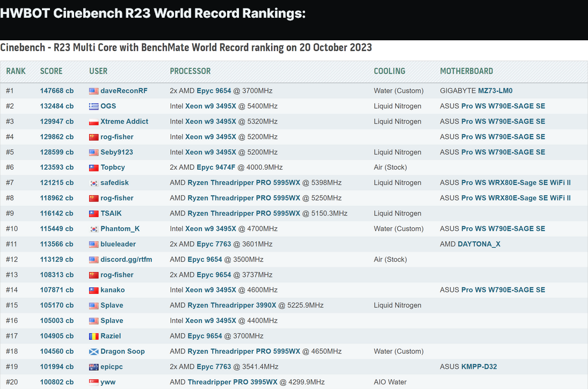Open Xeon w9 3495X link in row #2

[210, 106]
